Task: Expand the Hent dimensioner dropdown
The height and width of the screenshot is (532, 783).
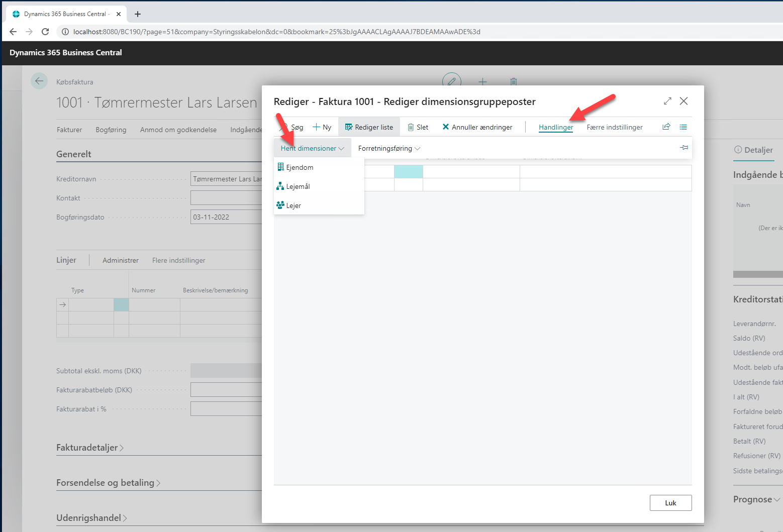Action: coord(312,148)
